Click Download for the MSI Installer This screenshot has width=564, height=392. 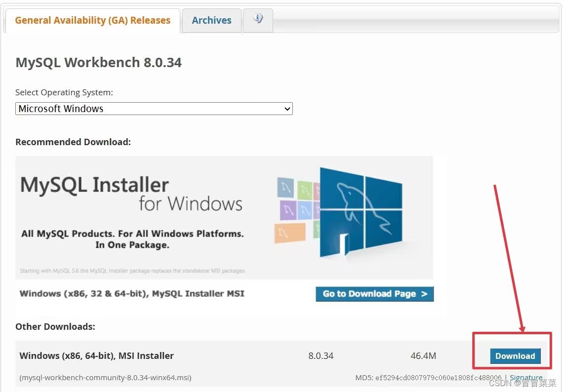coord(515,356)
